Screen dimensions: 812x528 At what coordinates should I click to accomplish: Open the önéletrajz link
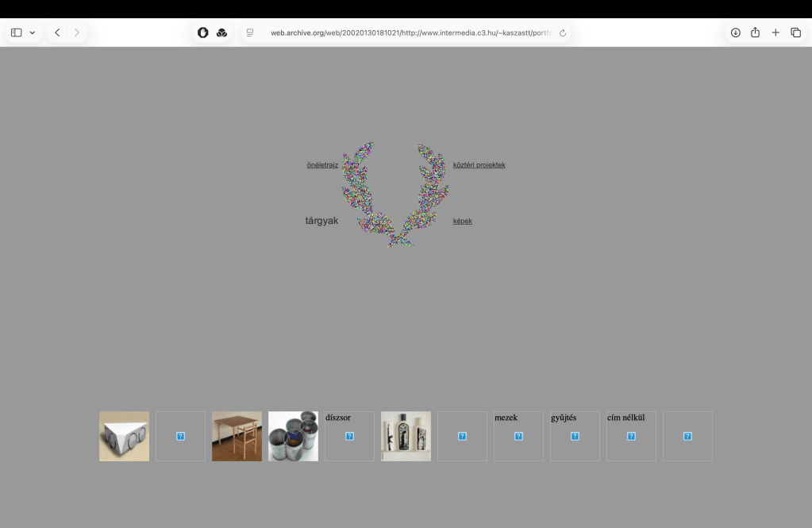click(x=322, y=165)
